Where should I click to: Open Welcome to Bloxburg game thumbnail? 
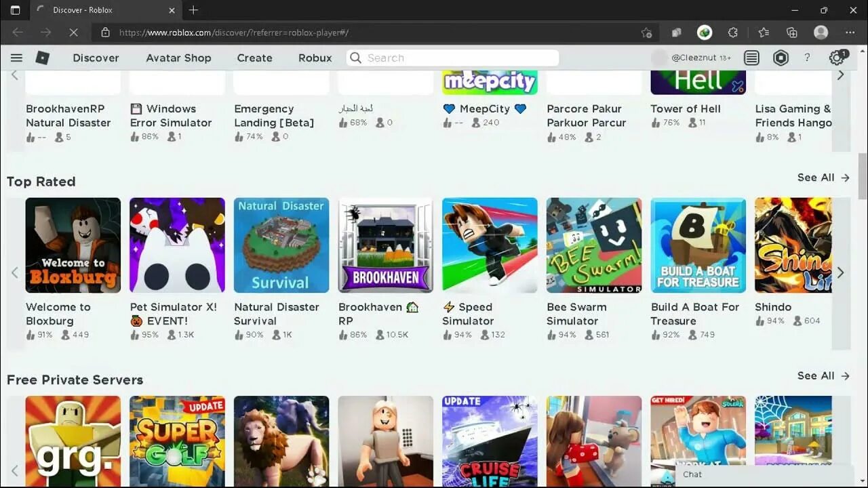point(73,245)
